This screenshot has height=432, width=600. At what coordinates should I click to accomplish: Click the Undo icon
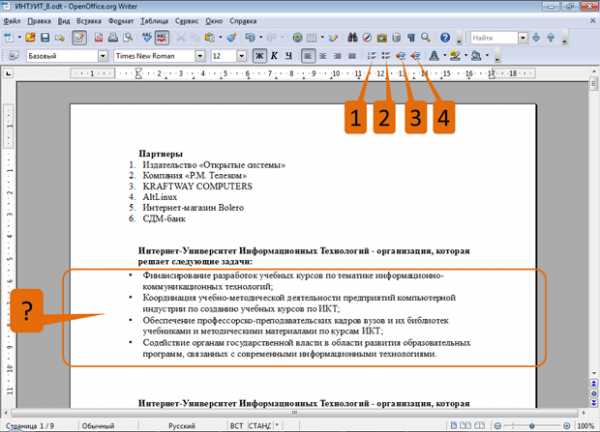point(250,37)
